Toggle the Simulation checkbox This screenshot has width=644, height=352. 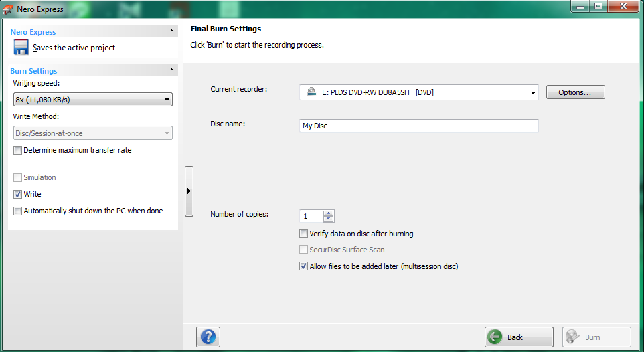[17, 177]
